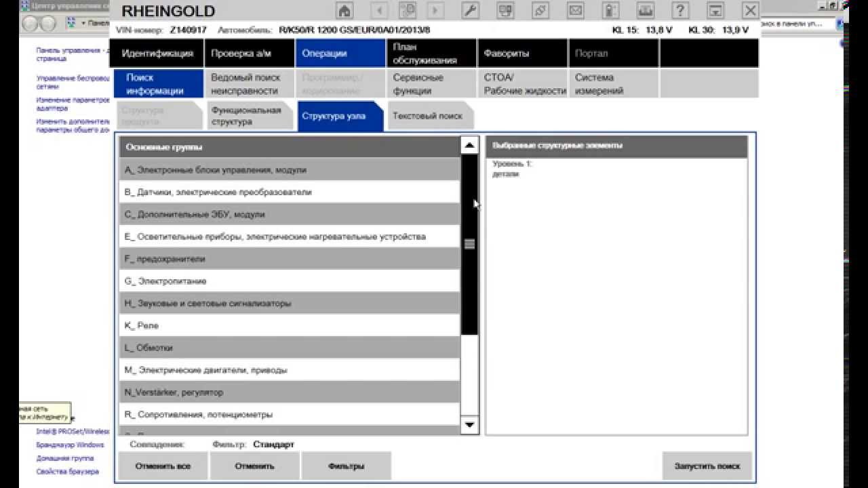Switch to the Проверка а/м tab
The image size is (868, 488).
coord(249,53)
